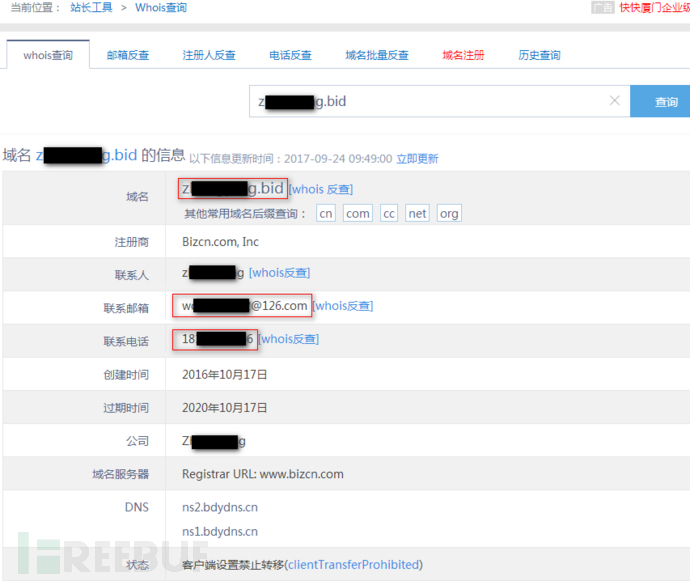Click creation date 2016年10月17日
This screenshot has width=690, height=581.
click(224, 375)
